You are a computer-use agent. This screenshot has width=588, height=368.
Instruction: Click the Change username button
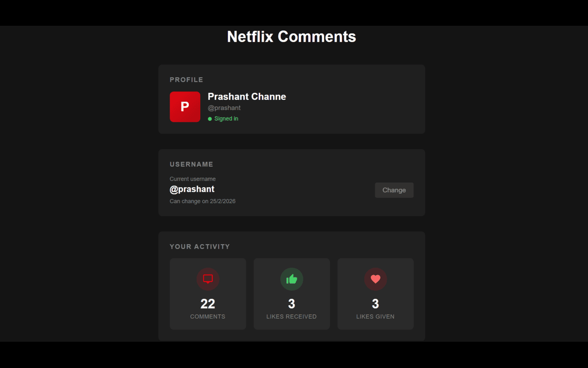pos(394,190)
